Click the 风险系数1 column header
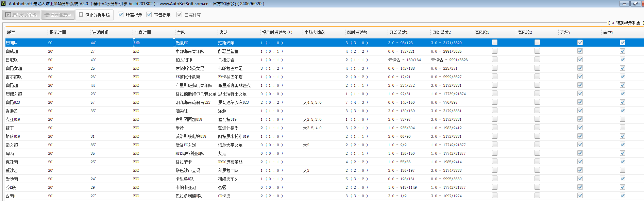Screen dimensions: 644x201 tap(399, 32)
